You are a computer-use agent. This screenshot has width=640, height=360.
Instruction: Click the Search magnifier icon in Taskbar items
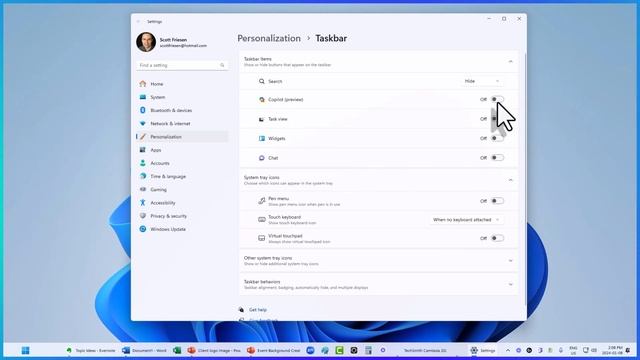[262, 81]
